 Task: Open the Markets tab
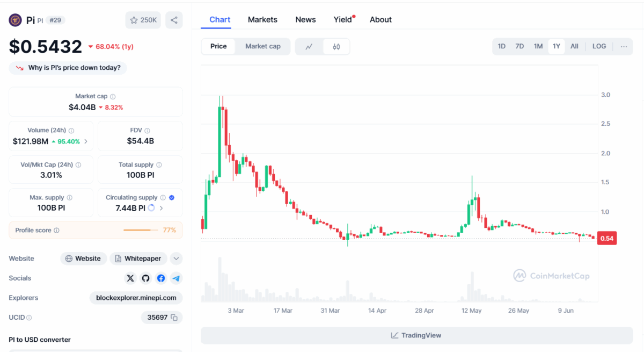click(262, 19)
